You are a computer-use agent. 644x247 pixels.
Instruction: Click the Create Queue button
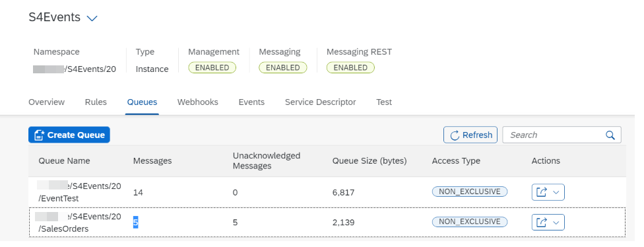(x=69, y=135)
